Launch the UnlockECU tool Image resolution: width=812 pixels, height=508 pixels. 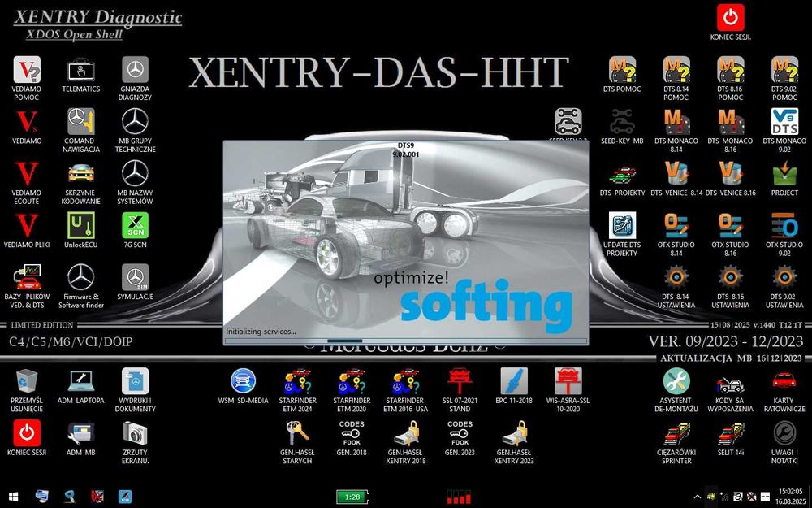click(x=80, y=225)
